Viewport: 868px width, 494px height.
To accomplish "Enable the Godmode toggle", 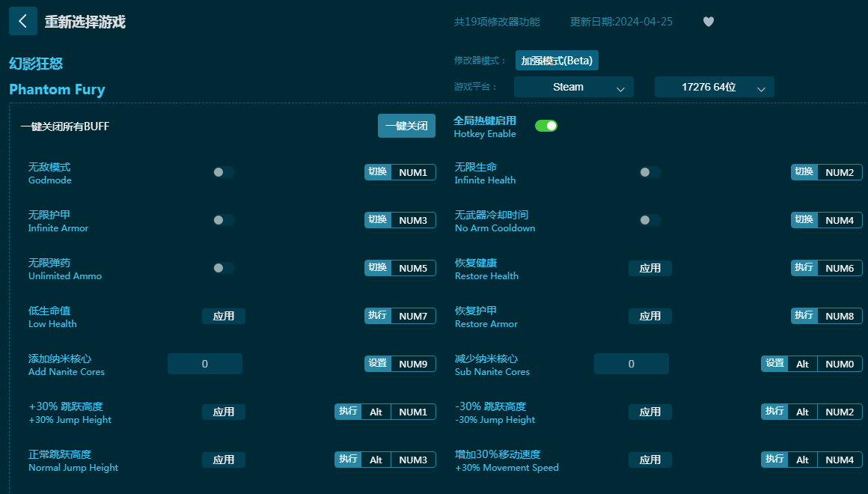I will 224,172.
